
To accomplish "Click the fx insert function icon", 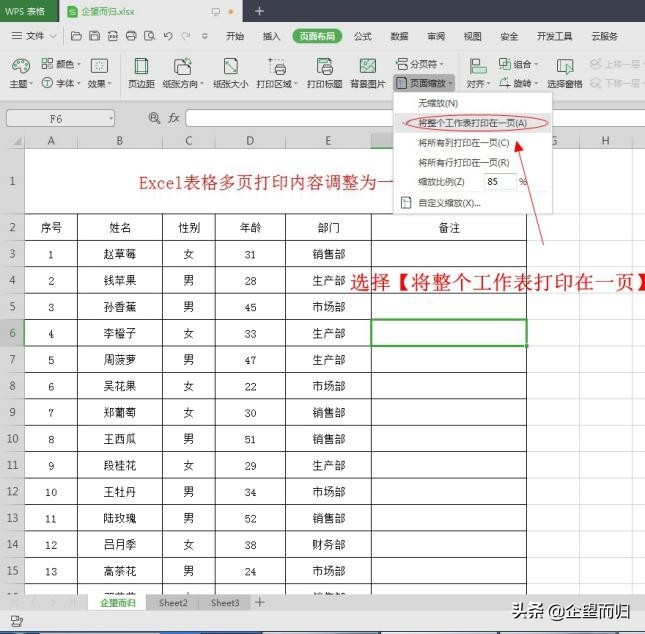I will (174, 118).
